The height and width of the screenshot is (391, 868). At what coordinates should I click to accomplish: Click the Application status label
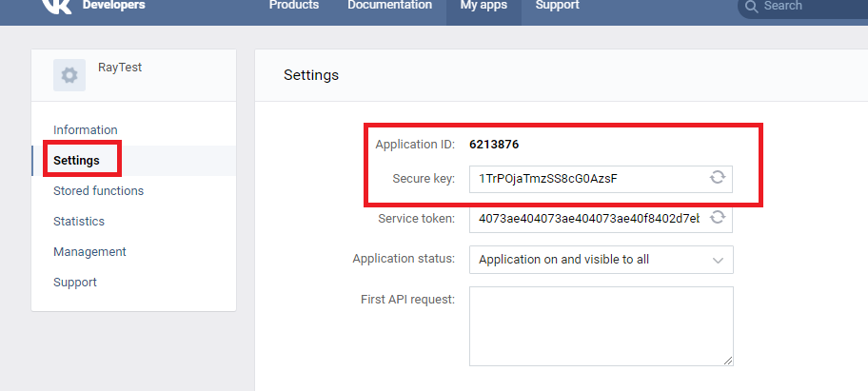tap(404, 258)
